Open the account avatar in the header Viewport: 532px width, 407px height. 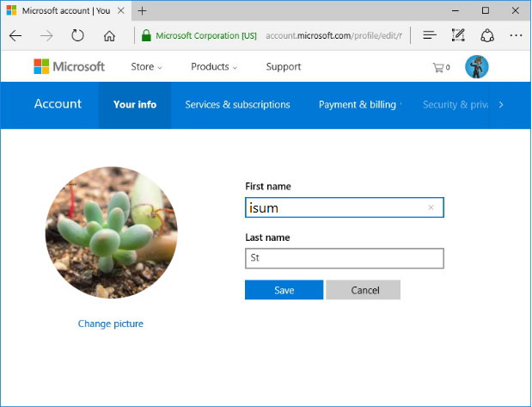(x=477, y=67)
